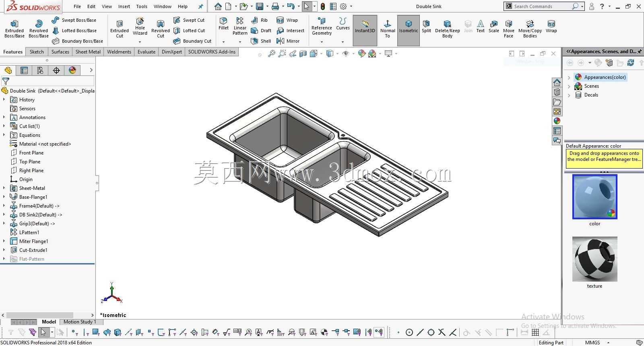Select the Revolved Boss/Base tool

click(39, 29)
